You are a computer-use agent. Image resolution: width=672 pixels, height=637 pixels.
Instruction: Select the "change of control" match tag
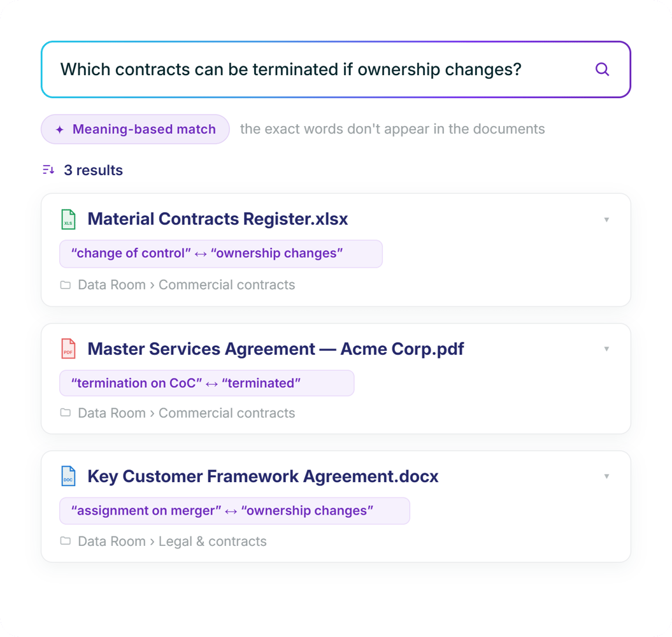(x=221, y=254)
